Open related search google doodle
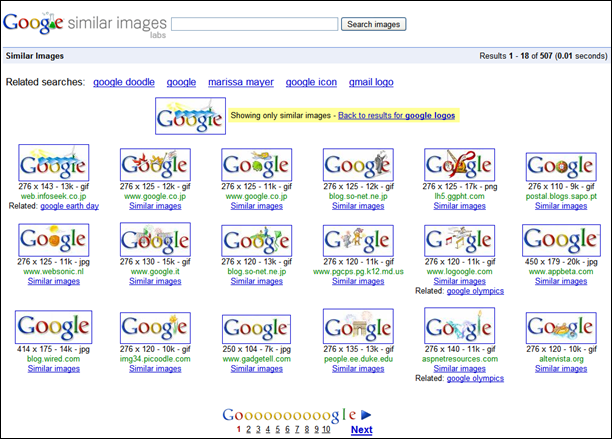Viewport: 612px width, 439px height. [124, 82]
